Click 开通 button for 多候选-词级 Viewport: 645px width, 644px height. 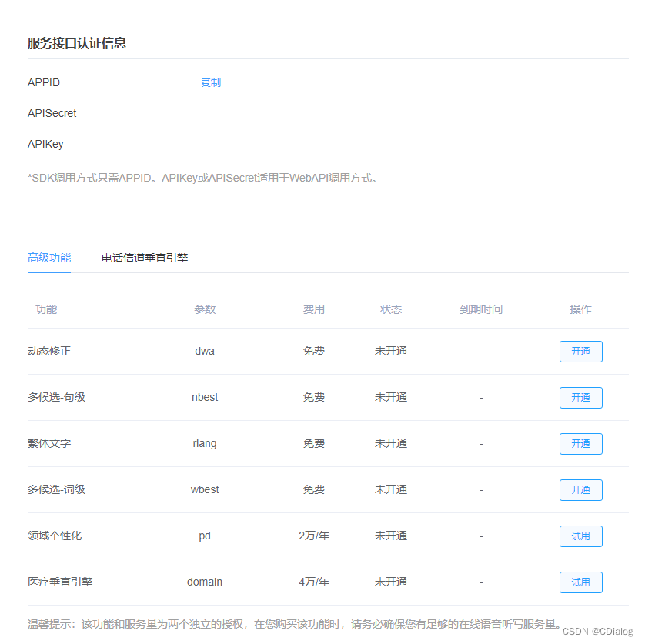pos(581,490)
